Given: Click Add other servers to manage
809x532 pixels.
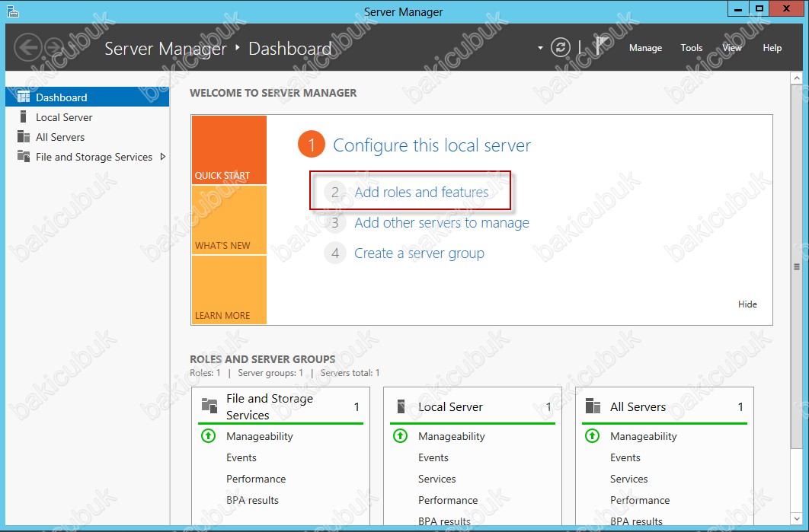Looking at the screenshot, I should point(442,223).
